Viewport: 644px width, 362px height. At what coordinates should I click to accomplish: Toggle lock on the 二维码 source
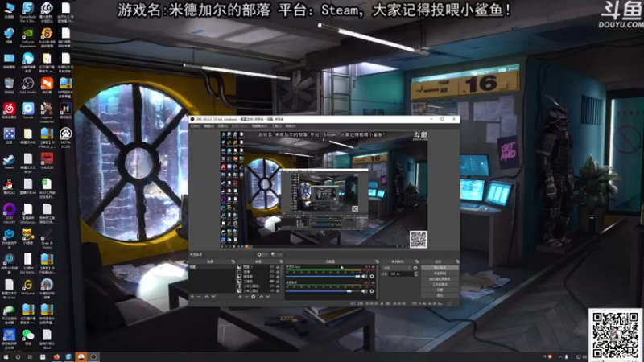(278, 281)
